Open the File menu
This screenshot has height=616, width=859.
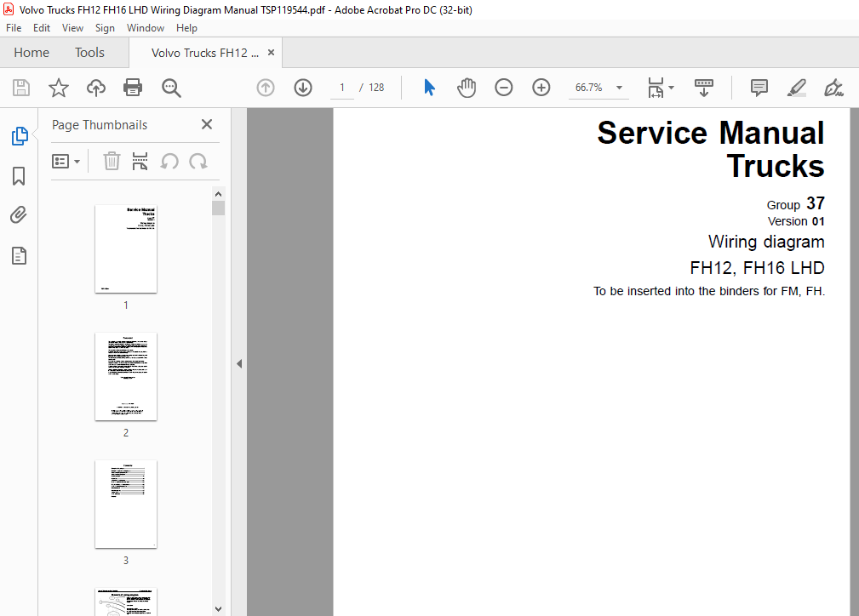(14, 28)
